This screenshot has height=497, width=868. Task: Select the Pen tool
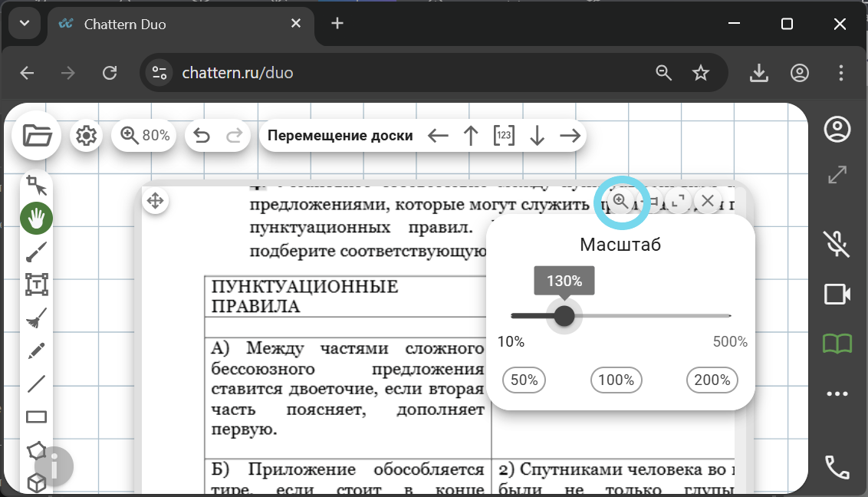(x=35, y=351)
